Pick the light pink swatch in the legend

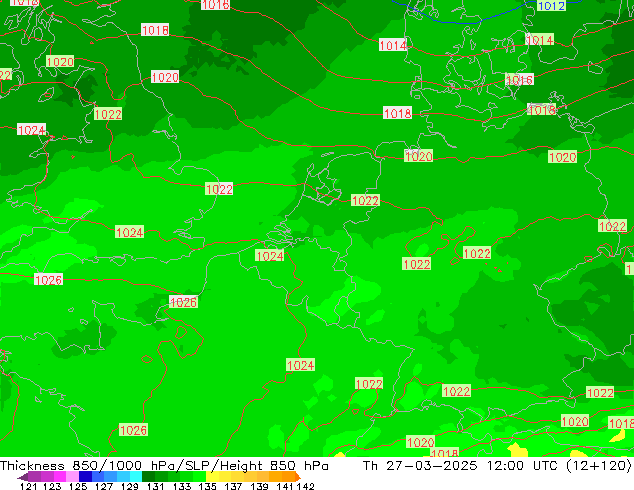click(72, 476)
